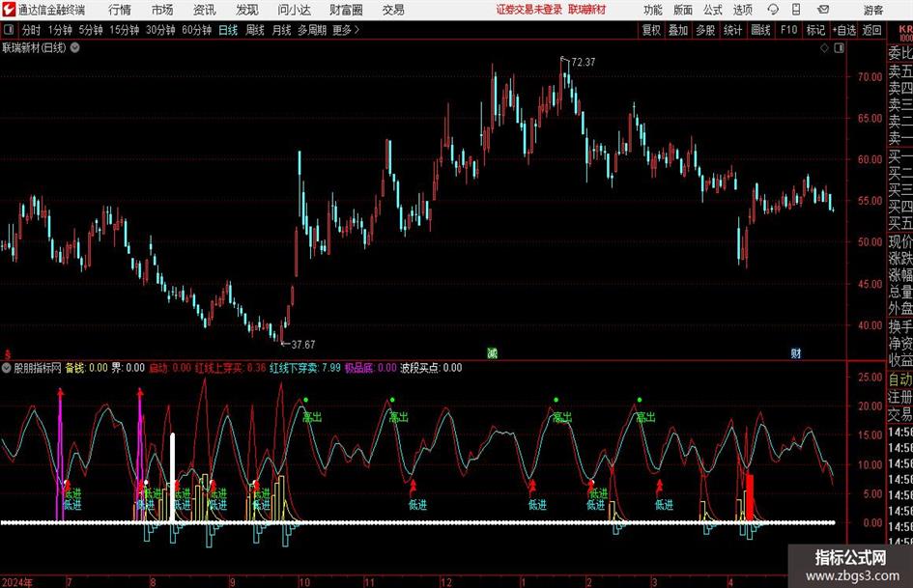Open the 公式 menu

(713, 10)
